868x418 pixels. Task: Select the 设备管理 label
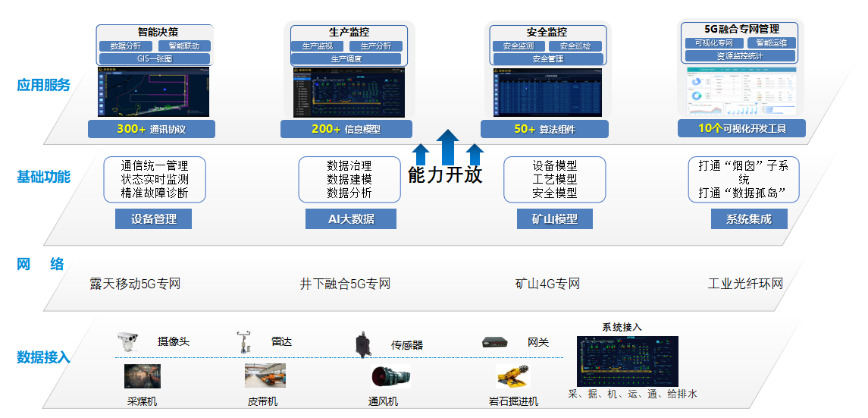[x=153, y=219]
